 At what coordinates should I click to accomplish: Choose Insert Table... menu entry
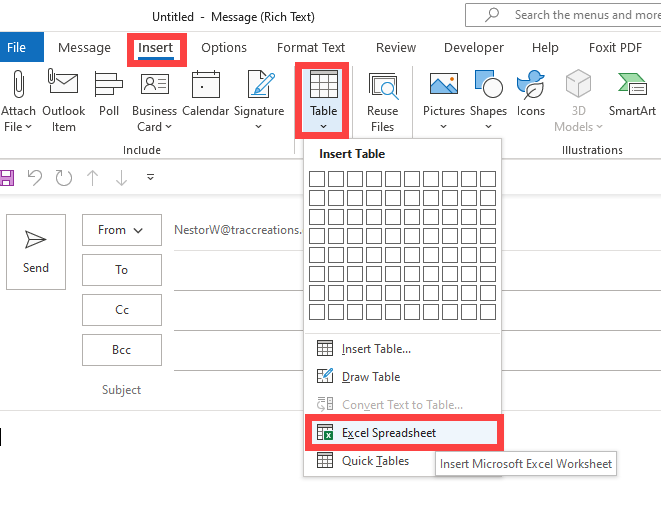tap(403, 349)
